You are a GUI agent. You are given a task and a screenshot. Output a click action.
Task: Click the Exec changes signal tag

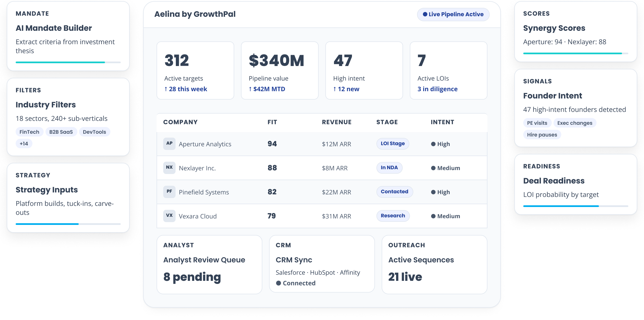pyautogui.click(x=575, y=123)
